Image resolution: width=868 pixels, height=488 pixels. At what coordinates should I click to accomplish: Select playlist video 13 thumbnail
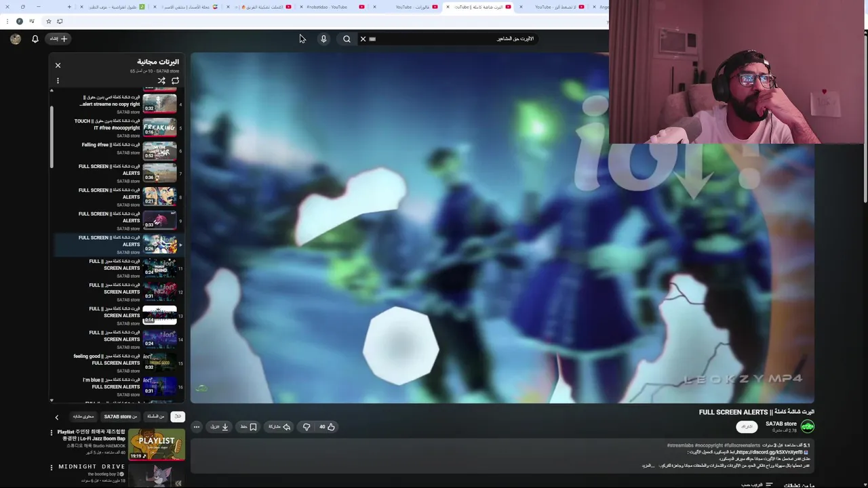tap(159, 315)
